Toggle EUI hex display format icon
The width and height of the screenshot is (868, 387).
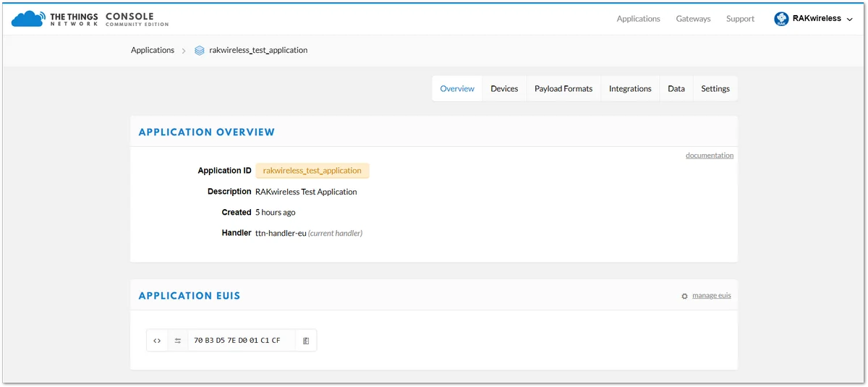(157, 341)
